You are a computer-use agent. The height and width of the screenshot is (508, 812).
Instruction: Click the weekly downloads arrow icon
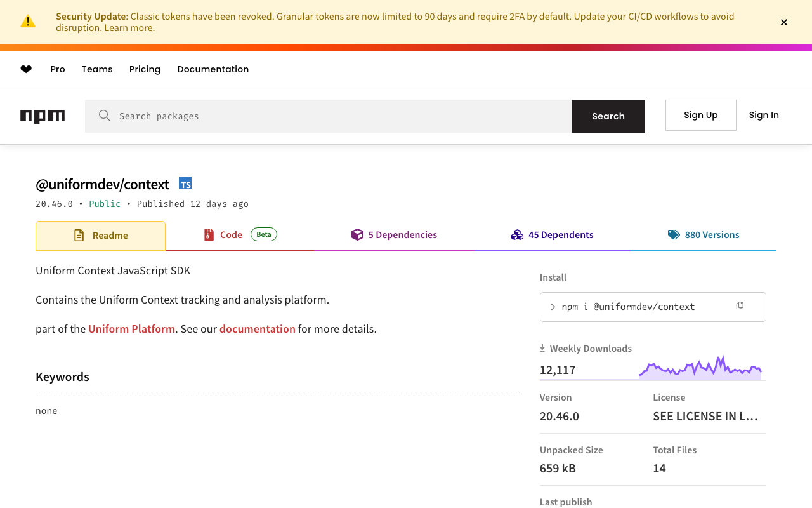[542, 348]
